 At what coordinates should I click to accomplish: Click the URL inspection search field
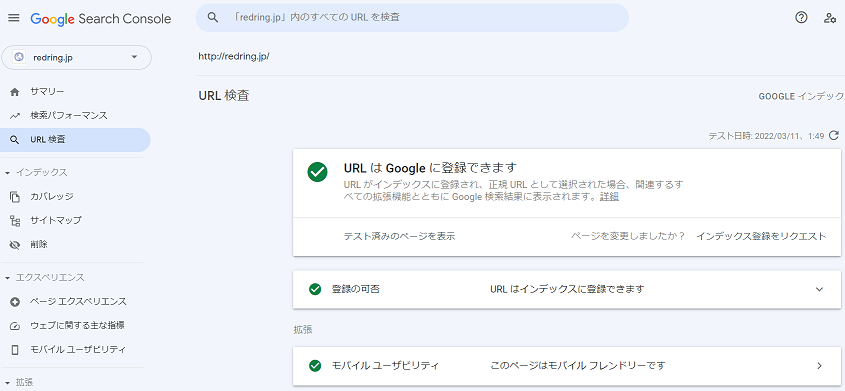[412, 18]
